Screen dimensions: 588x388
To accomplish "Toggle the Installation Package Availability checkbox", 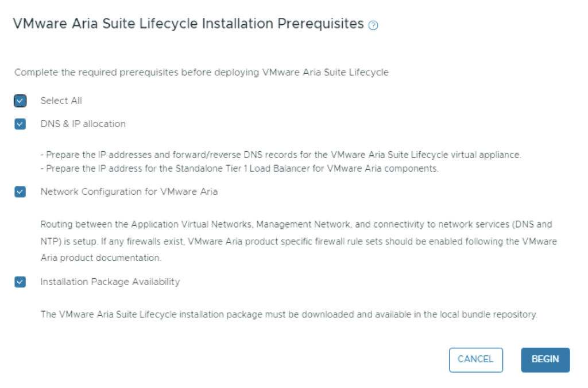I will [x=21, y=282].
